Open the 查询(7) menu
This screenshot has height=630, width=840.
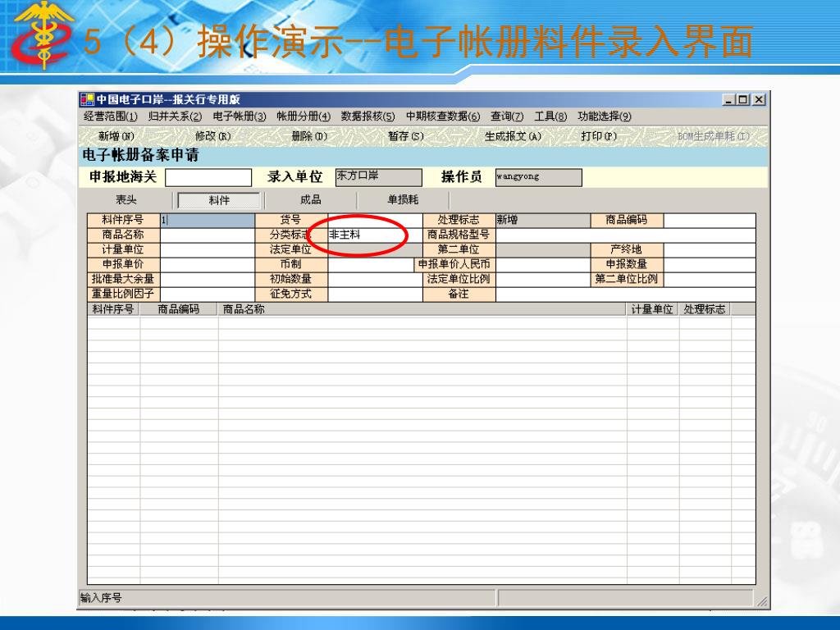507,116
